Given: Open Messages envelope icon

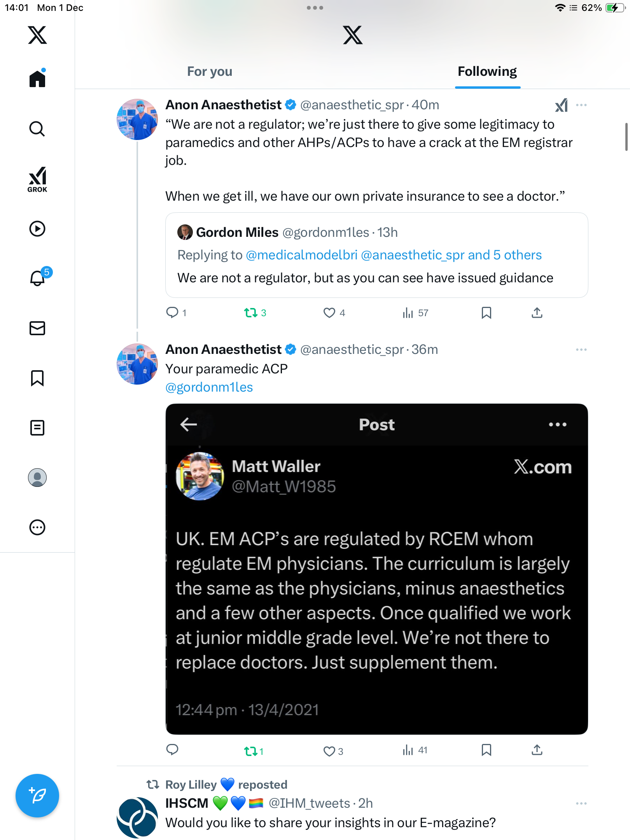Looking at the screenshot, I should pyautogui.click(x=37, y=328).
